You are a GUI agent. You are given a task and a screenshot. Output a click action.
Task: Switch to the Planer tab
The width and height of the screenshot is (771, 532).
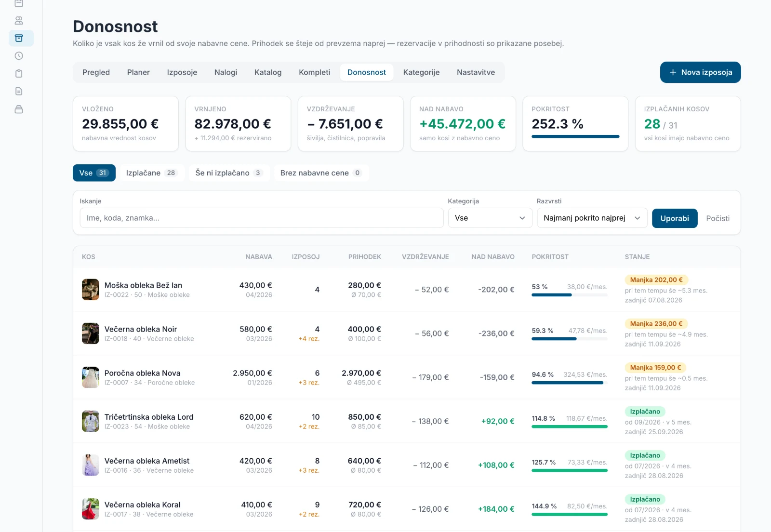tap(138, 72)
